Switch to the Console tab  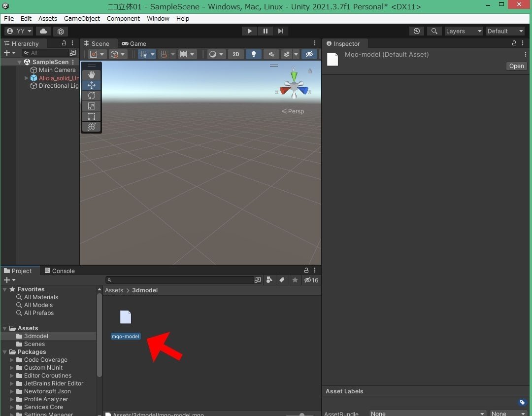(x=60, y=271)
